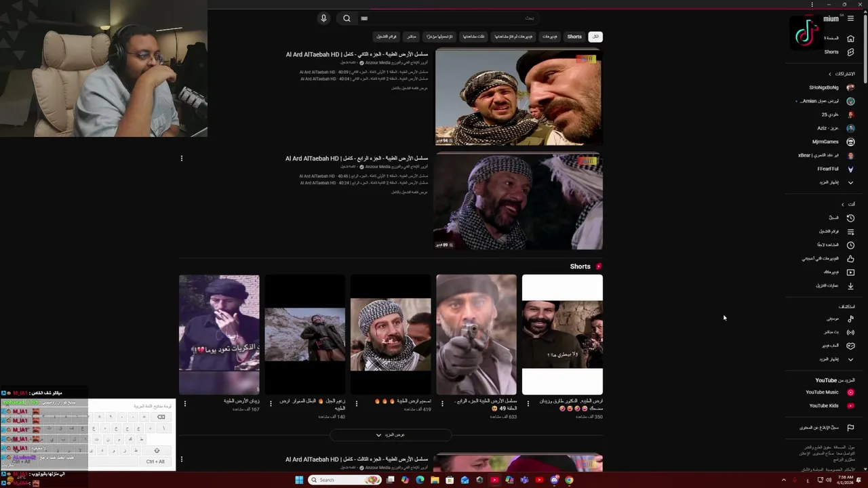Play the Short with man on mountain
The width and height of the screenshot is (868, 488).
(304, 334)
